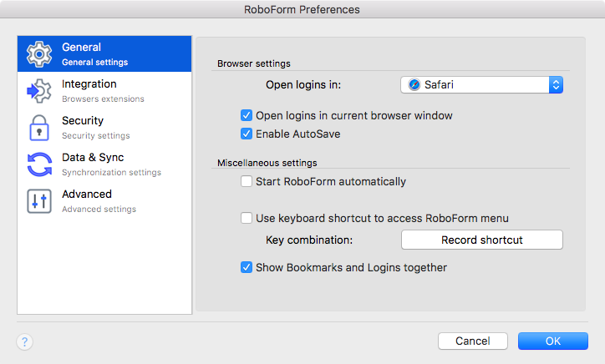The width and height of the screenshot is (605, 364).
Task: Open the Safari browser dropdown arrows
Action: [x=556, y=84]
